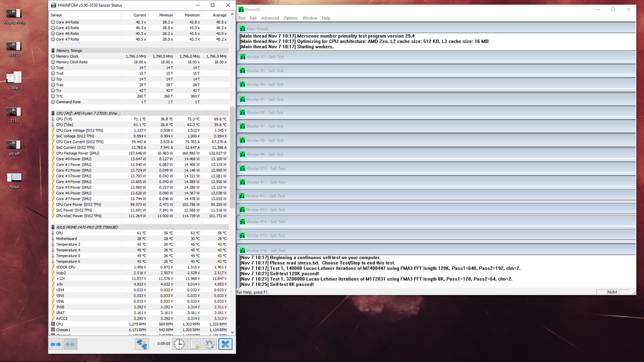Open the Window menu in Prime95
Image resolution: width=644 pixels, height=362 pixels.
click(x=310, y=18)
